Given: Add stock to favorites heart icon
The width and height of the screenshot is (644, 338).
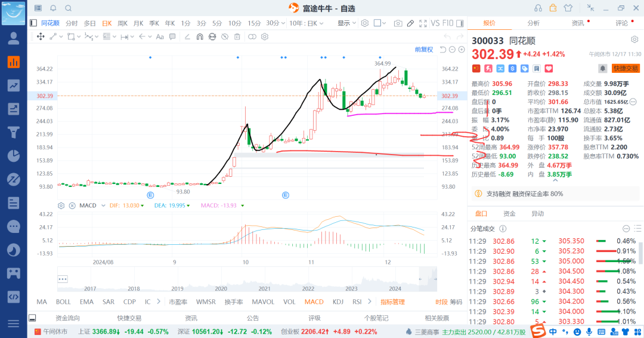Looking at the screenshot, I should (x=549, y=68).
